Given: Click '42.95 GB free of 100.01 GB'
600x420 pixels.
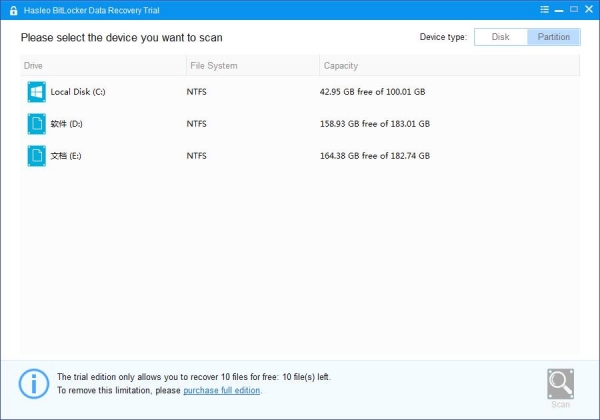Looking at the screenshot, I should click(373, 92).
